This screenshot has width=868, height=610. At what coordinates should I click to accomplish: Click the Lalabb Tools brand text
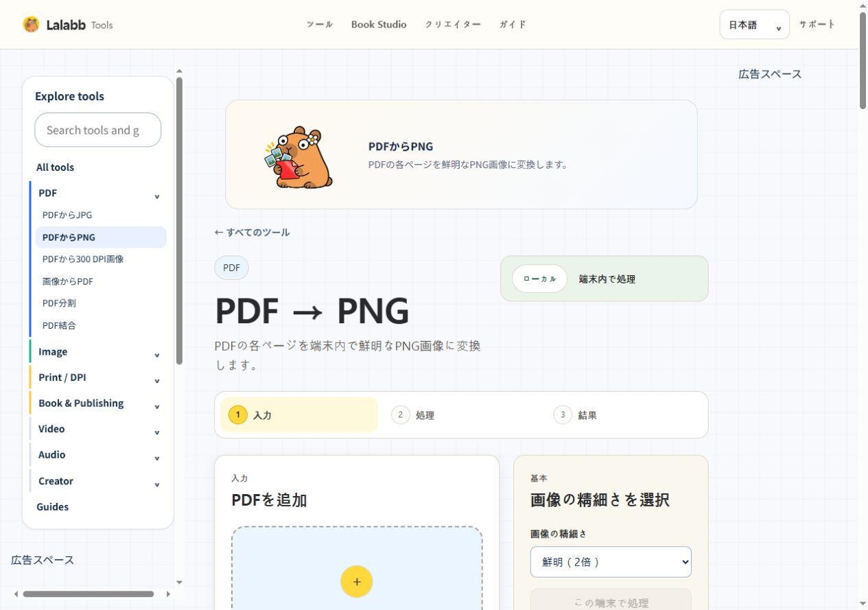tap(80, 25)
